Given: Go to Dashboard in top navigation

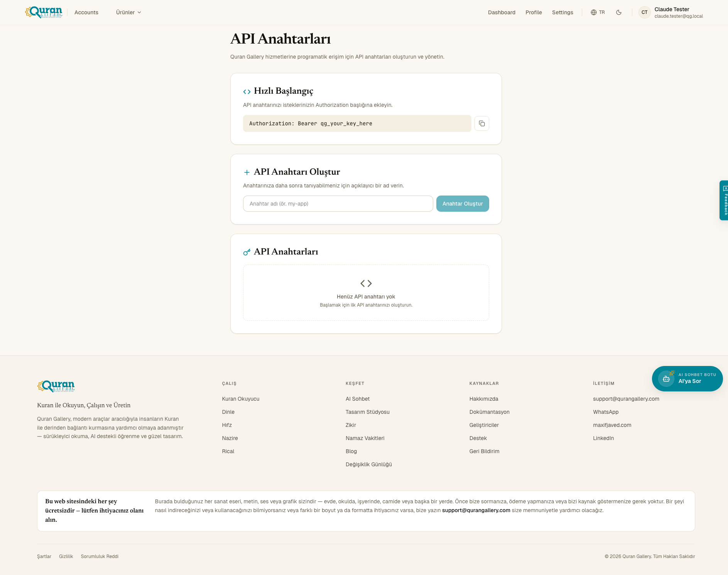Looking at the screenshot, I should (x=502, y=12).
